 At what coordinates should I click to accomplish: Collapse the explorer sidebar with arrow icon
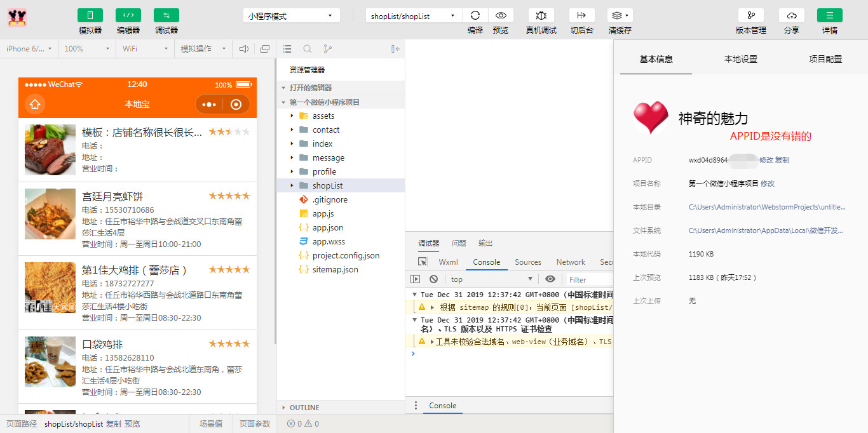coord(395,49)
